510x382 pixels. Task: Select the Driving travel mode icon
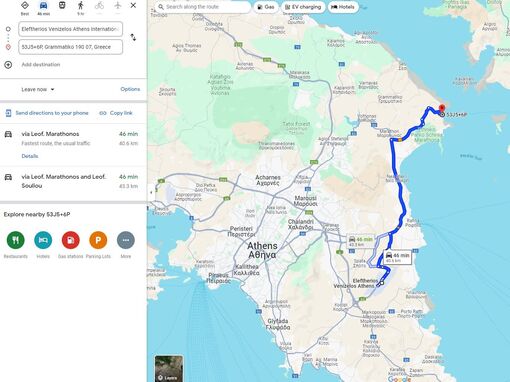coord(43,6)
